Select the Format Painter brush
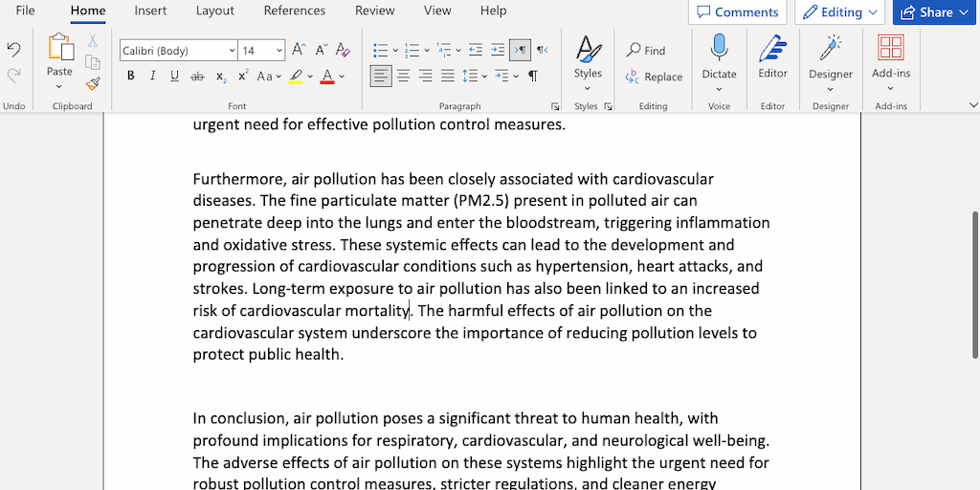This screenshot has height=490, width=980. click(93, 83)
